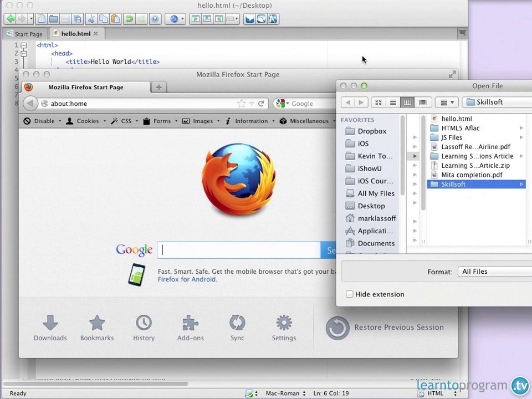Image resolution: width=532 pixels, height=399 pixels.
Task: Toggle the bottom pane in Komodo
Action: 207,19
